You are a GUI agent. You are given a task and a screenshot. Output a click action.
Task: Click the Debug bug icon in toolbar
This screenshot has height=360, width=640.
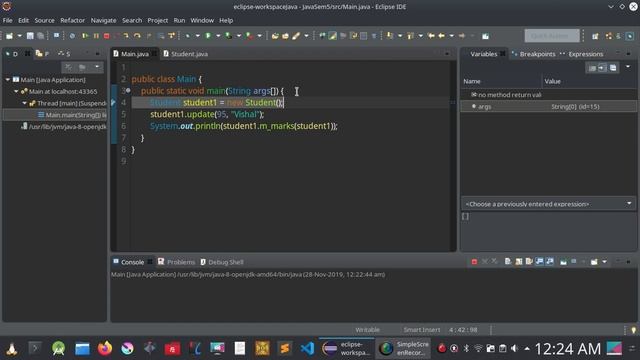[x=188, y=36]
